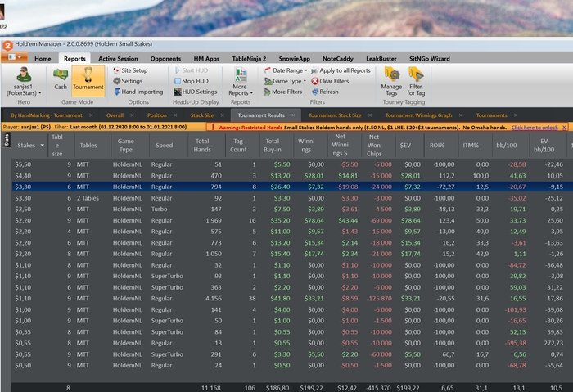
Task: Switch to Tournament Stack Size report tab
Action: [x=335, y=115]
